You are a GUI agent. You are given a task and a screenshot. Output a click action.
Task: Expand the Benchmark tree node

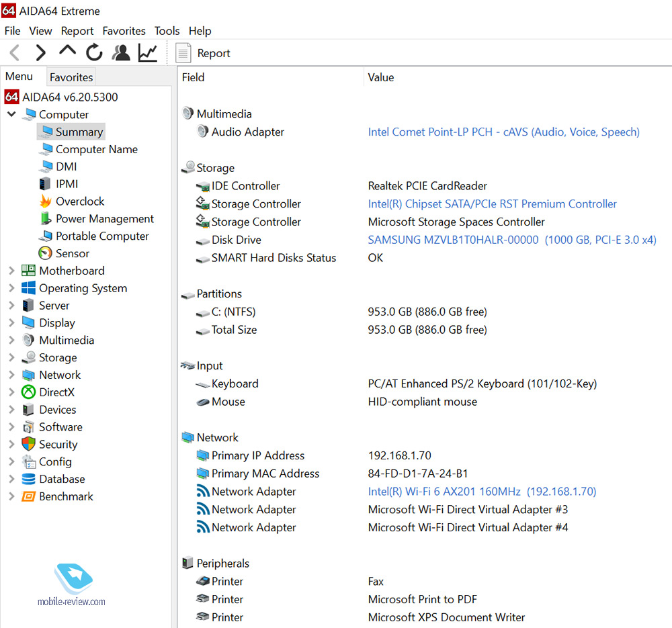click(11, 496)
